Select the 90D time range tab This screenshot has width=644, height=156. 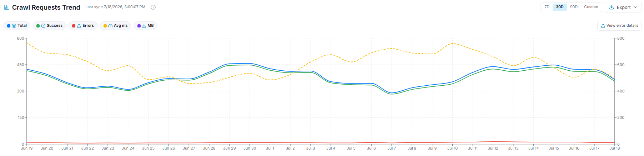tap(574, 7)
